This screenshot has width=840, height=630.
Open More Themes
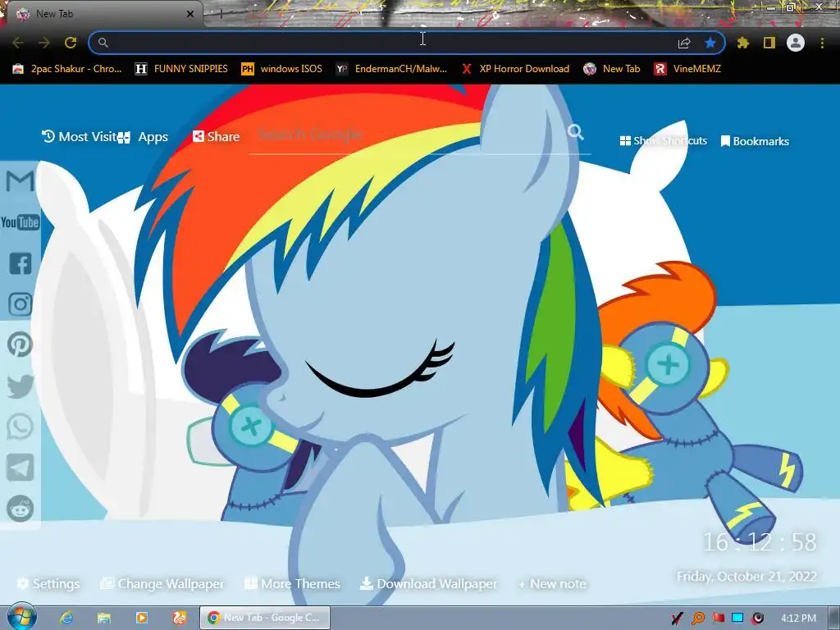tap(292, 583)
